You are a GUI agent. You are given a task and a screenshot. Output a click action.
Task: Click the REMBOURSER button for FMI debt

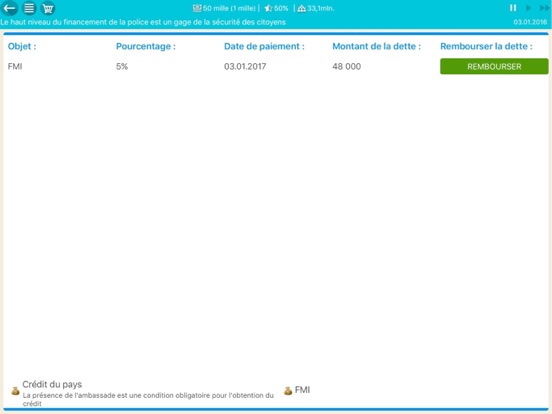pyautogui.click(x=494, y=66)
